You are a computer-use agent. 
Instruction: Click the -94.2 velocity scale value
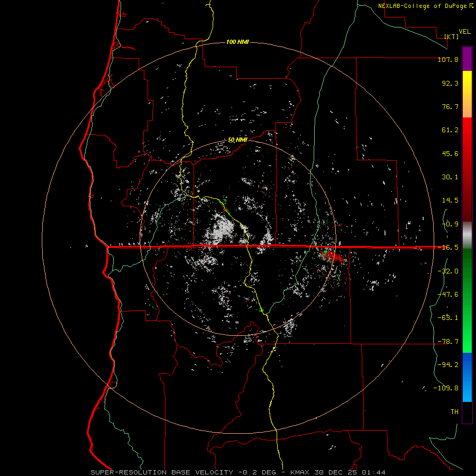(x=448, y=365)
